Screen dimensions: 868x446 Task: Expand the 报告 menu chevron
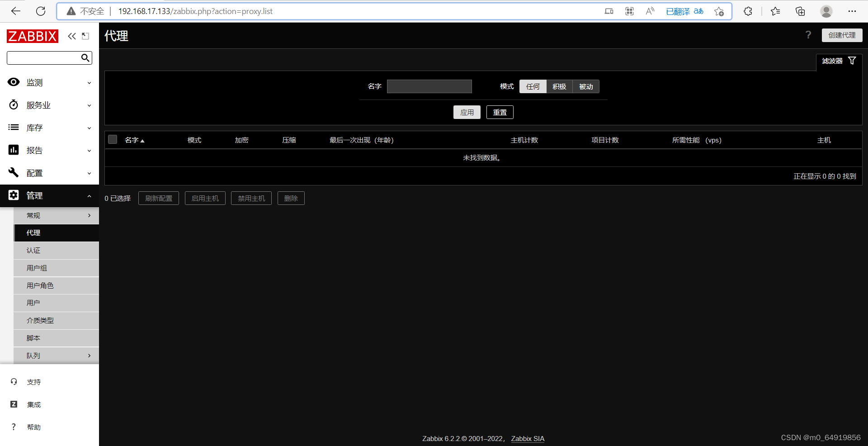[x=89, y=151]
